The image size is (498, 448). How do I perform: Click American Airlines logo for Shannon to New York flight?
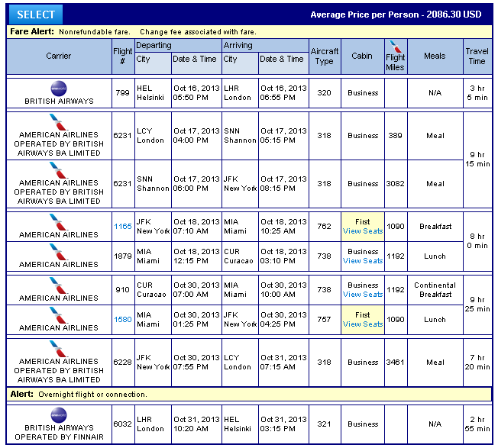(59, 169)
